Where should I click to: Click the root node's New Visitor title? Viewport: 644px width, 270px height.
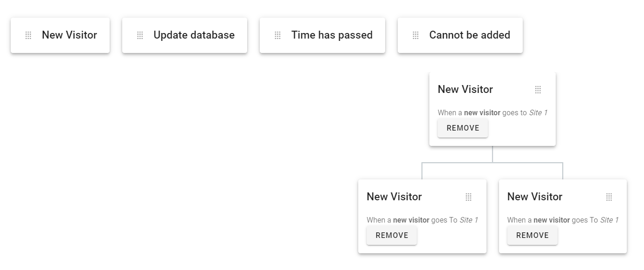(465, 89)
